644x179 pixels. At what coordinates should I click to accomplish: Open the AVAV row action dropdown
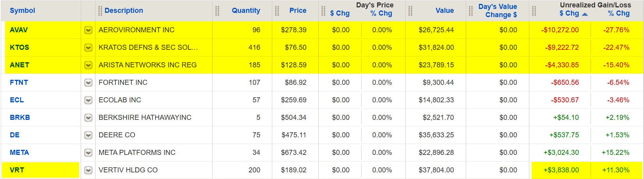[89, 30]
